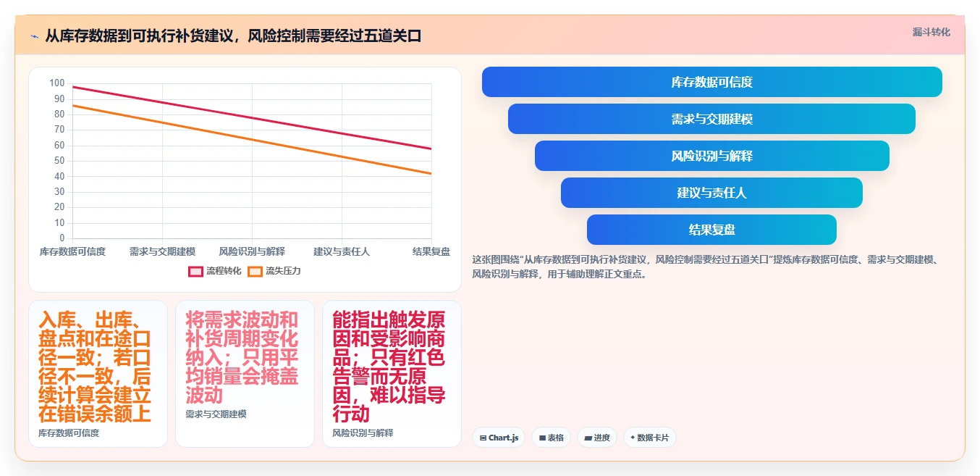
Task: Click the 库存数据可信度 caption under orange card
Action: tap(69, 433)
